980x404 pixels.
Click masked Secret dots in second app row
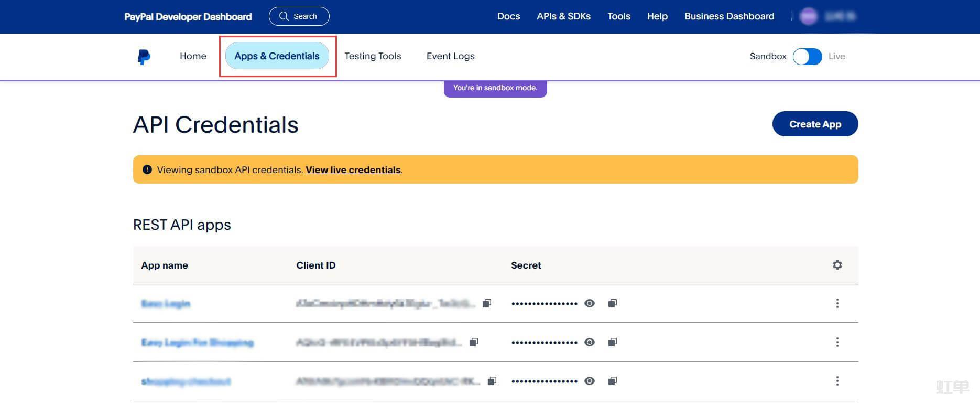click(545, 343)
